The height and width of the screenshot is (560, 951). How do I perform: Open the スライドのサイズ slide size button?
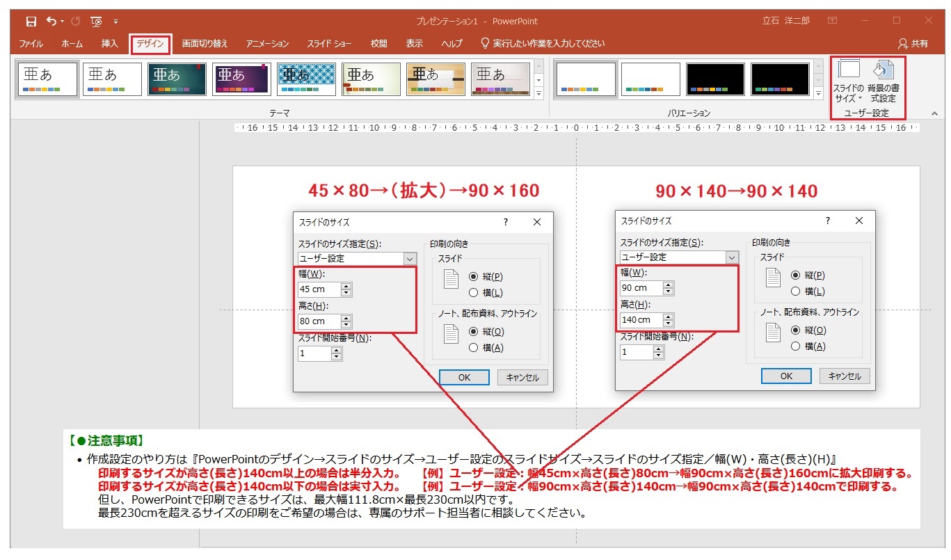coord(849,81)
